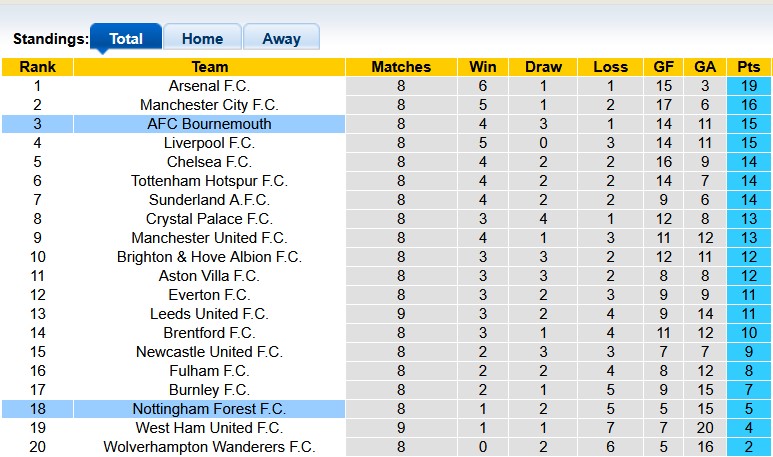The width and height of the screenshot is (773, 457).
Task: Click Arsenal's 19 points cell
Action: [x=749, y=86]
